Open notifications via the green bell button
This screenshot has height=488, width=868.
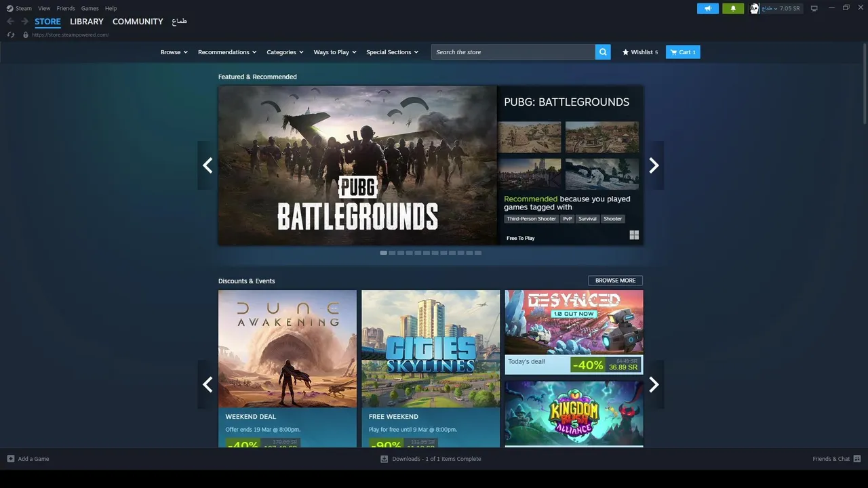(733, 8)
